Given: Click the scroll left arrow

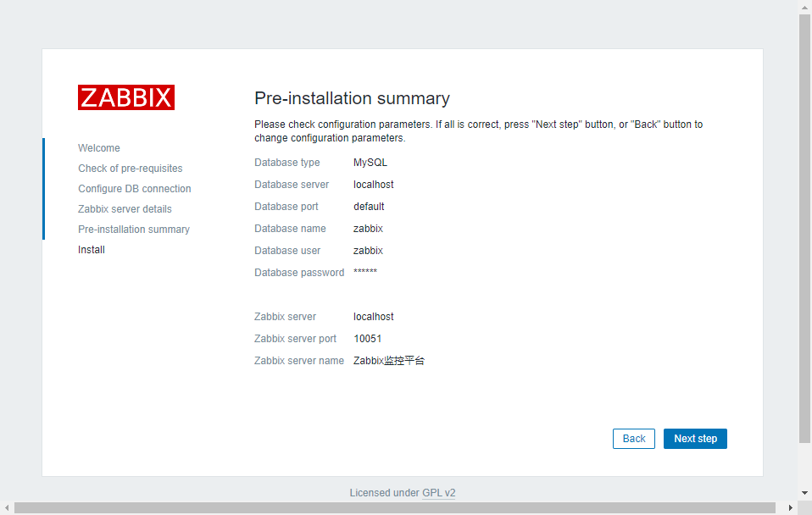Looking at the screenshot, I should (6, 507).
